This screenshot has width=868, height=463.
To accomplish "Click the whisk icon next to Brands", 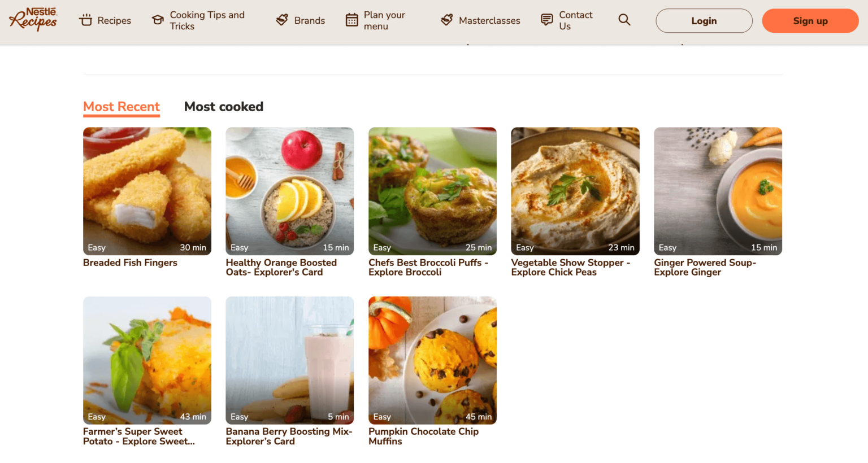I will click(281, 19).
